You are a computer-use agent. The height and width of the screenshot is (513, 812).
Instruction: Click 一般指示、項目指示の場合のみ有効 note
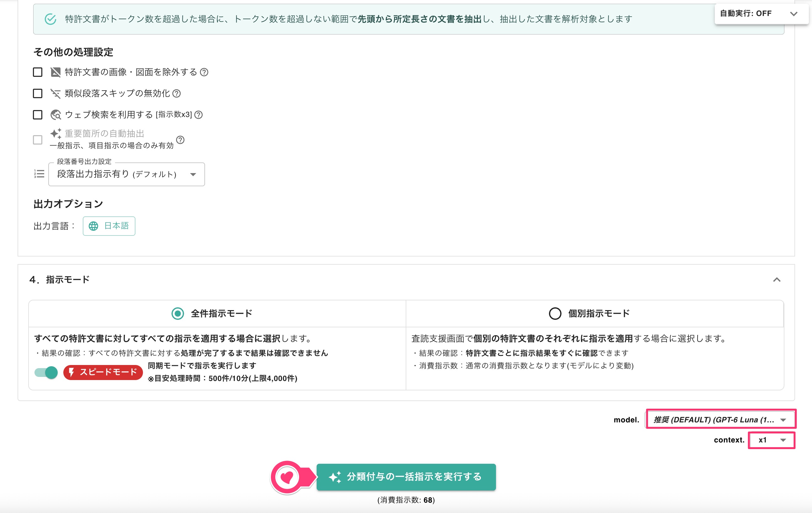[112, 145]
